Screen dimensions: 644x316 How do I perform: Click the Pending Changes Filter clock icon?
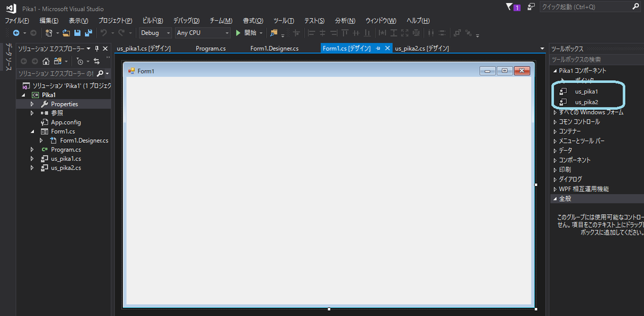coord(80,61)
